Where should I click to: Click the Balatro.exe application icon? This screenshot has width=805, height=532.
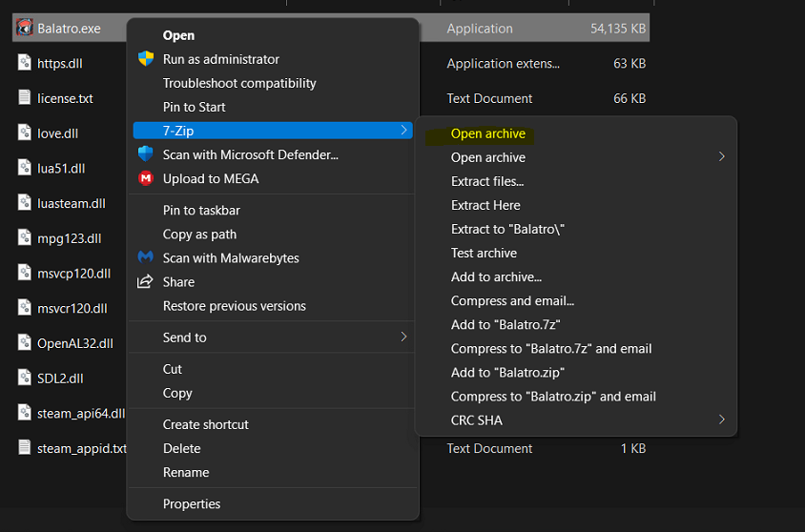[x=25, y=29]
